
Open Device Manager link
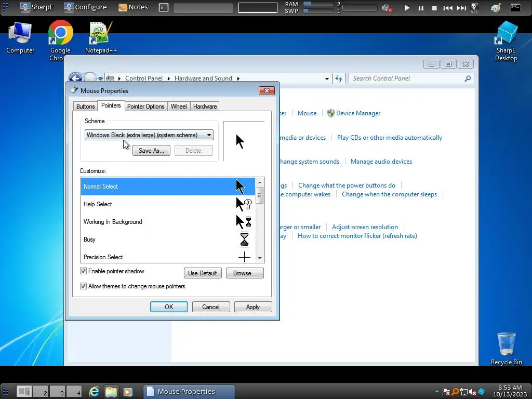point(358,113)
